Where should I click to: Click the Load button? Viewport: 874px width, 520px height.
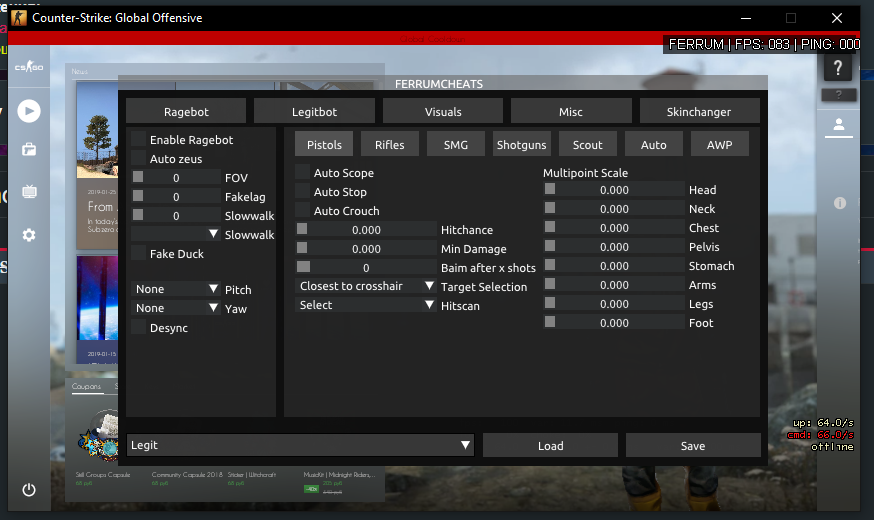550,445
